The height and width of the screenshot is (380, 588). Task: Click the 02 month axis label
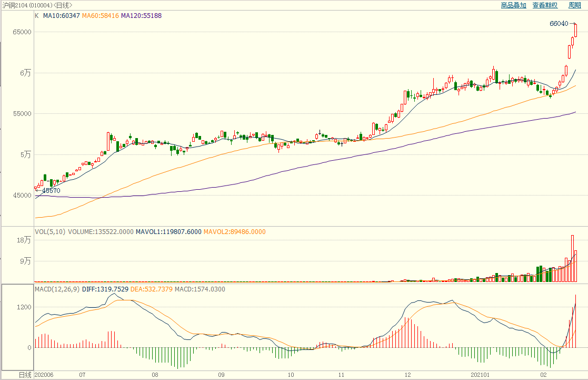[544, 375]
